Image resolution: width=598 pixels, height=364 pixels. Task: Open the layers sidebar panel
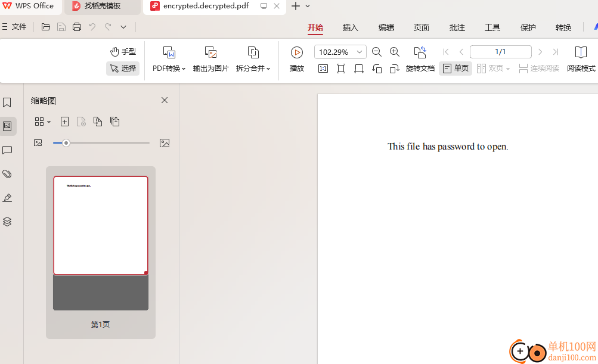(x=7, y=222)
